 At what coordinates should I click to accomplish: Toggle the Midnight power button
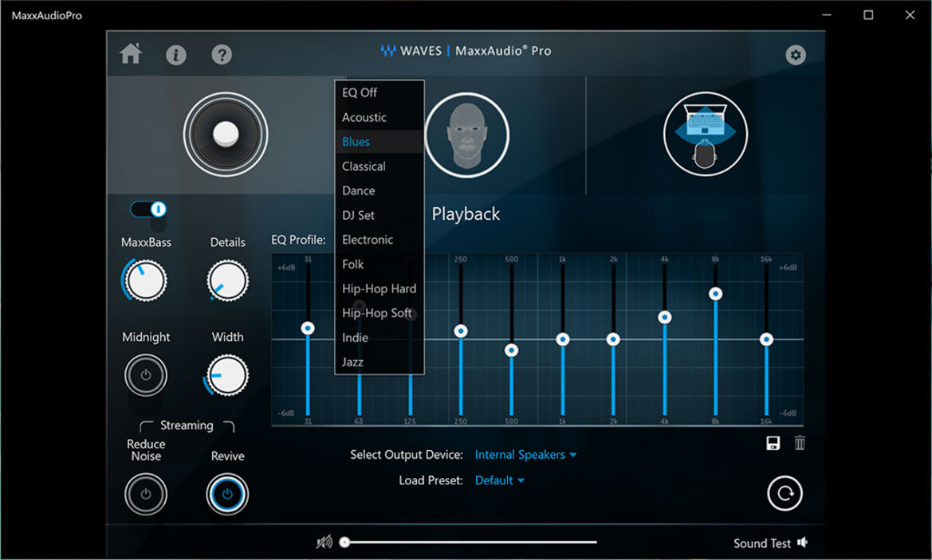click(146, 375)
